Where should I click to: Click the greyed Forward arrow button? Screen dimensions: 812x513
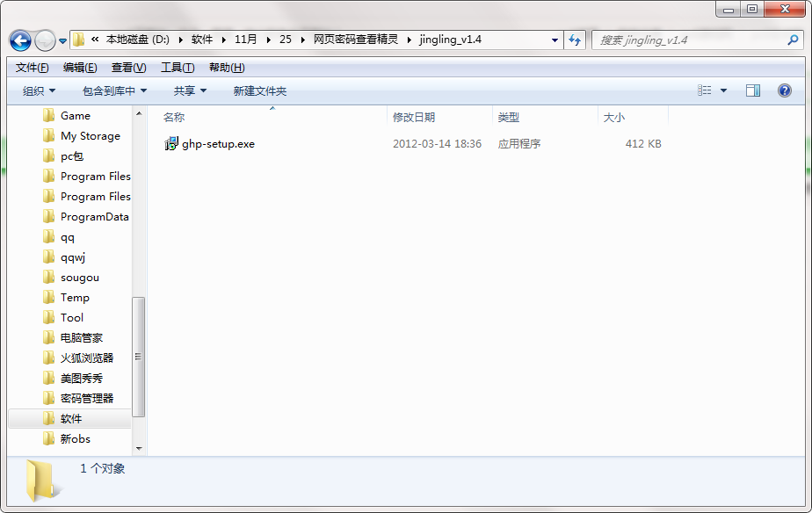point(45,40)
